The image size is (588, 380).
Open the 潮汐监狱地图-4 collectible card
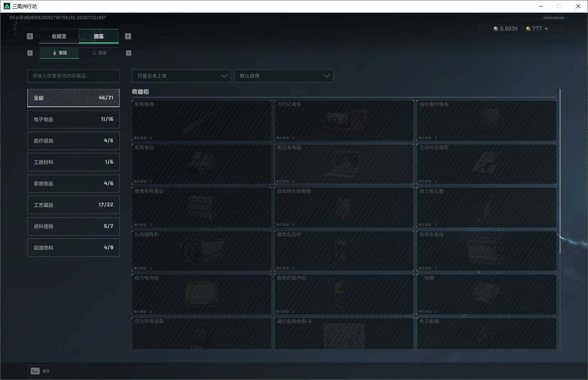344,333
